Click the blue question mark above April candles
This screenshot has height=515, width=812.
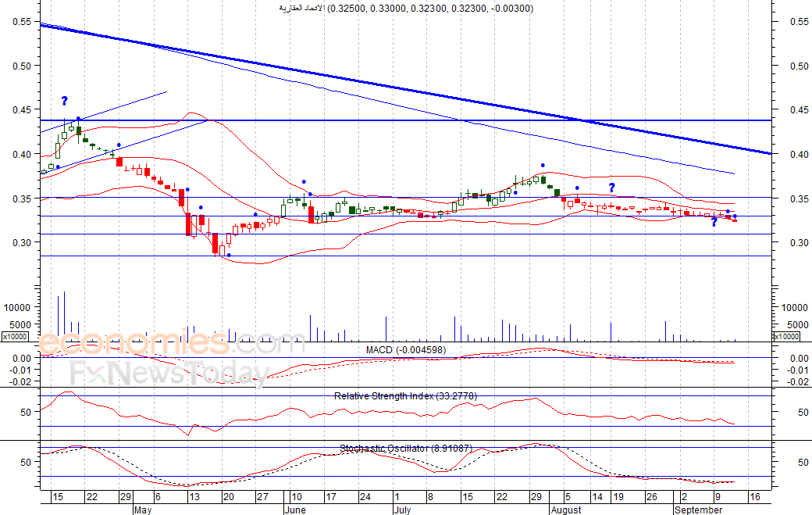tap(64, 101)
